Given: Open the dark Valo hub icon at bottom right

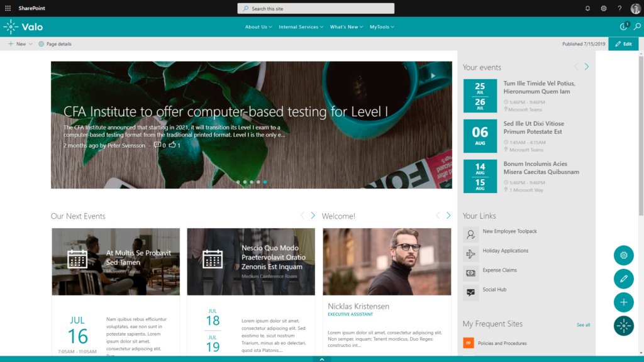Looking at the screenshot, I should [623, 326].
